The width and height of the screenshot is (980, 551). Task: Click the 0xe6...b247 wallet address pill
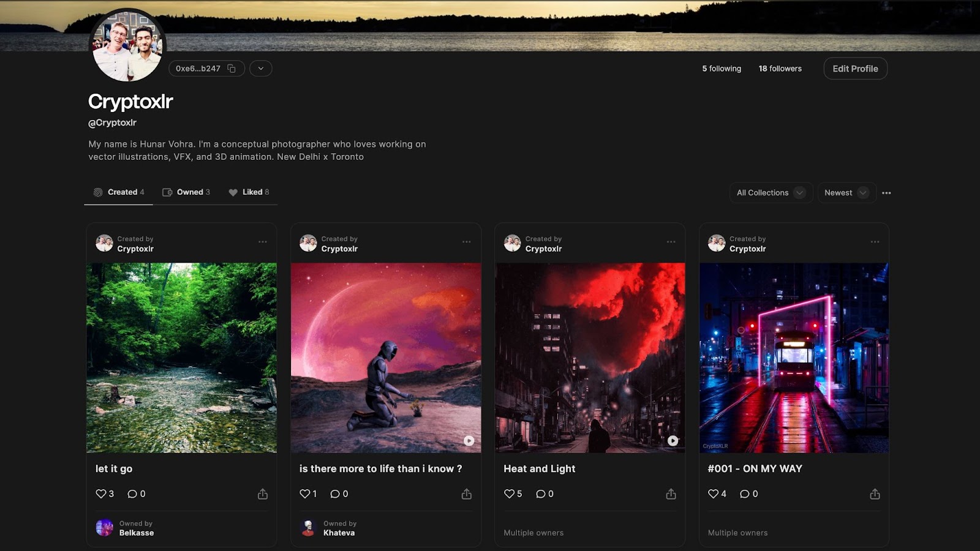point(206,69)
